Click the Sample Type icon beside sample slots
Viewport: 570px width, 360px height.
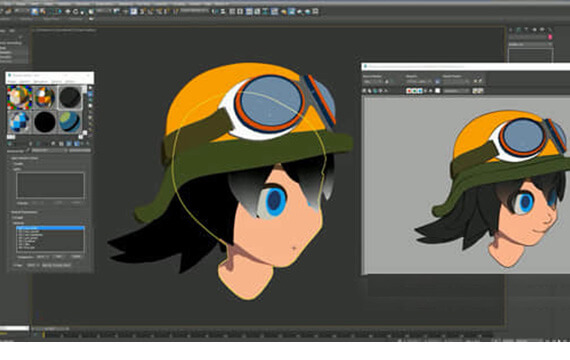91,88
